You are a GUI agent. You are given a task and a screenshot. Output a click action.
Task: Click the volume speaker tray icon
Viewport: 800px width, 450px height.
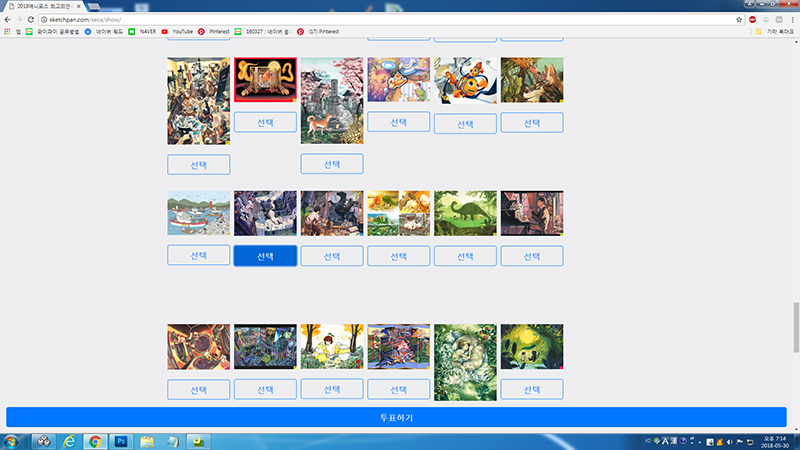tap(730, 442)
